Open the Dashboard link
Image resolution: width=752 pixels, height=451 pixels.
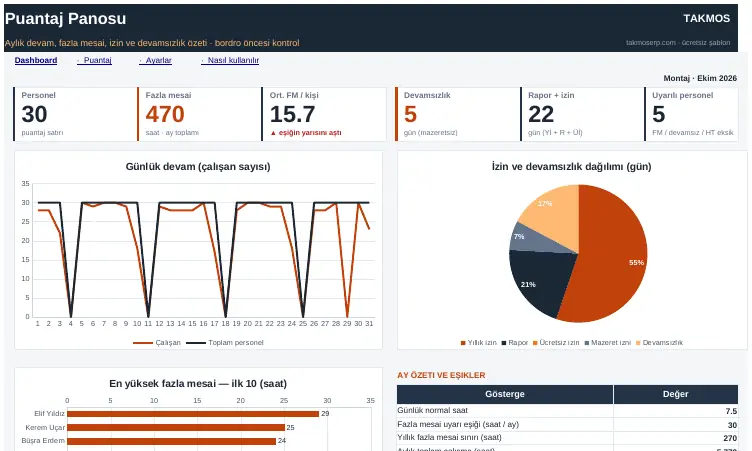[x=36, y=60]
